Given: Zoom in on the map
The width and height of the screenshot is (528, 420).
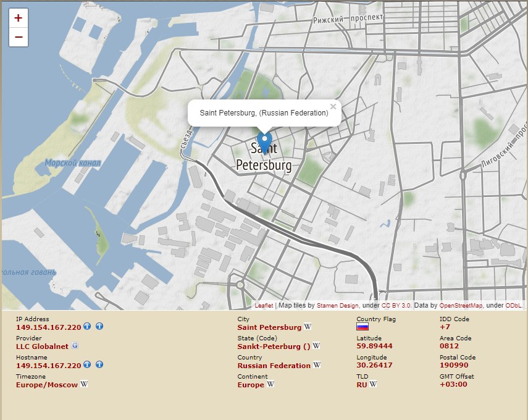Looking at the screenshot, I should click(19, 18).
